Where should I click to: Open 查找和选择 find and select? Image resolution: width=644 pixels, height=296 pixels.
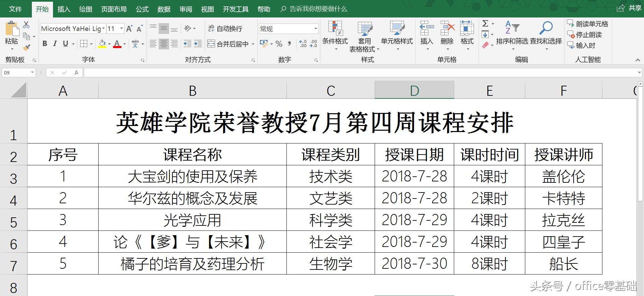click(546, 35)
